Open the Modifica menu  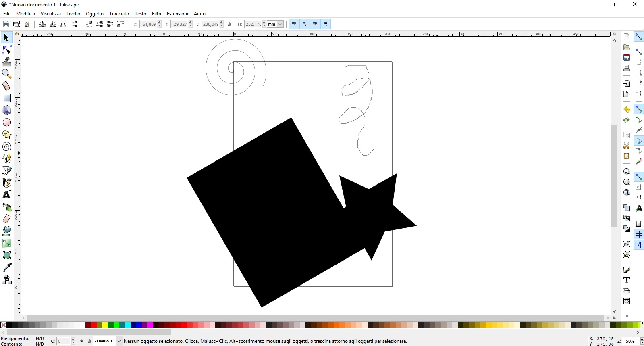(x=25, y=14)
